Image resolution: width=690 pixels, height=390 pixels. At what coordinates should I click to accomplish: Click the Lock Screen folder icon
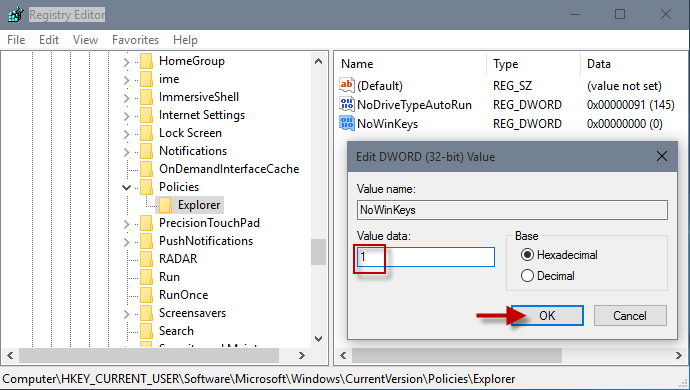(146, 133)
